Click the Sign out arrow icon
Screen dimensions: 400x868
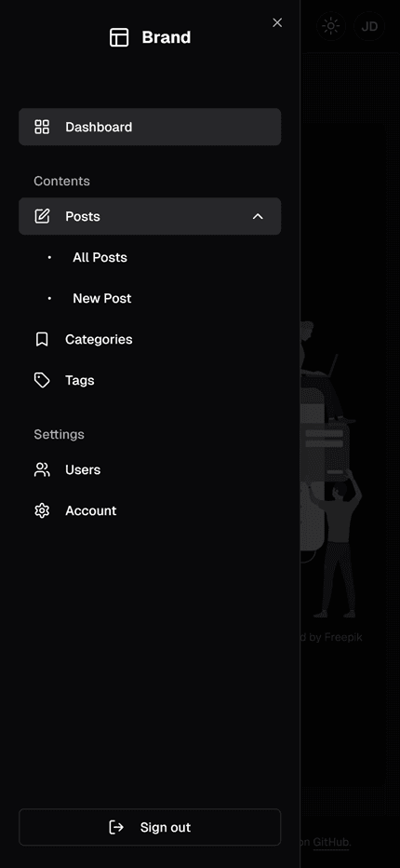[x=116, y=828]
